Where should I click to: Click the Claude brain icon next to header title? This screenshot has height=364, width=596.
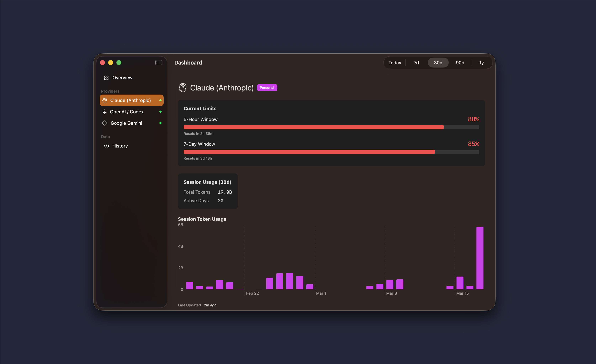click(183, 88)
